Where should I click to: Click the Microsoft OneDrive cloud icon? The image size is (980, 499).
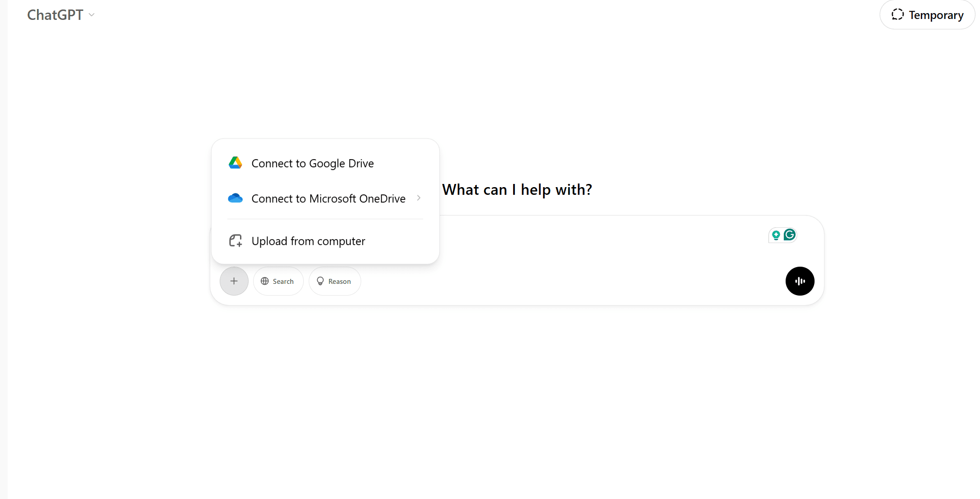(x=235, y=198)
